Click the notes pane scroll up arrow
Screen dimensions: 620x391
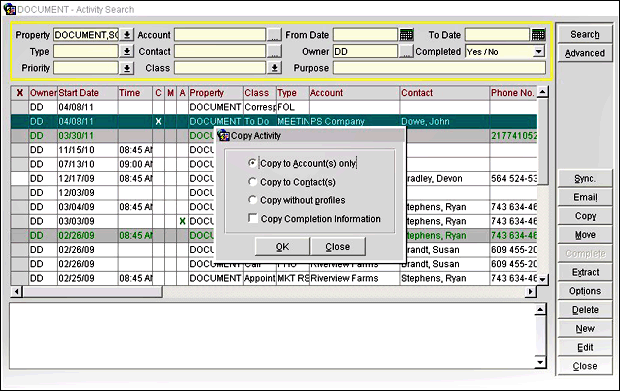540,309
